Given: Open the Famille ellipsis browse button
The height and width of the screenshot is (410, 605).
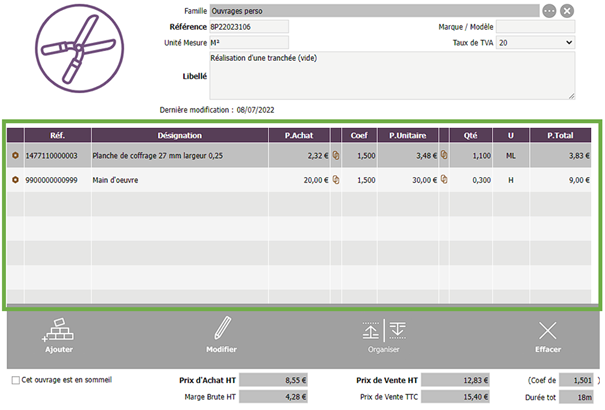Looking at the screenshot, I should 549,11.
